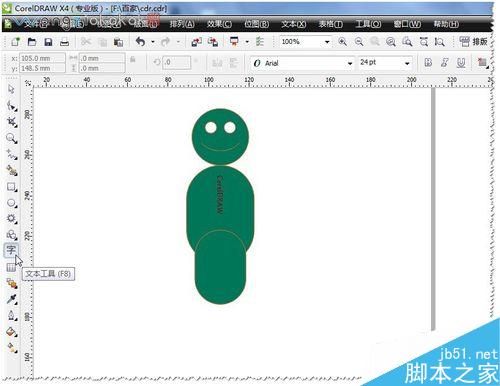
Task: Open the 窗口(W) menu
Action: pyautogui.click(x=407, y=24)
